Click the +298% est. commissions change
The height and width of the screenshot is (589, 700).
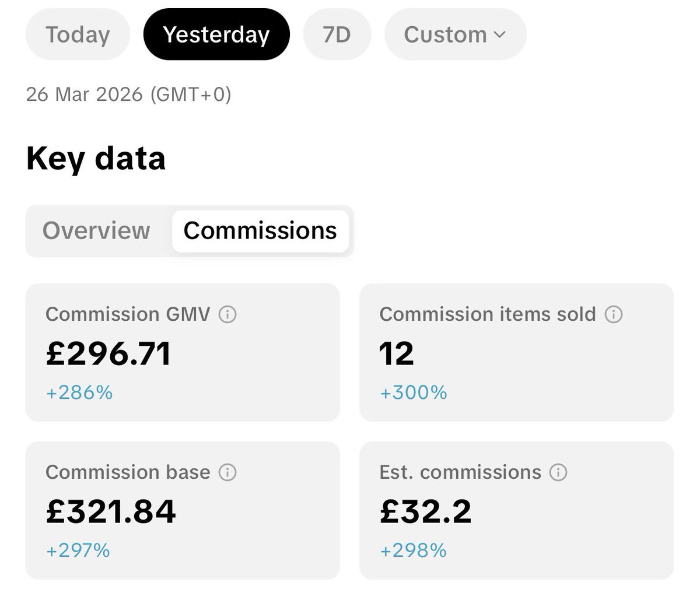[x=413, y=550]
